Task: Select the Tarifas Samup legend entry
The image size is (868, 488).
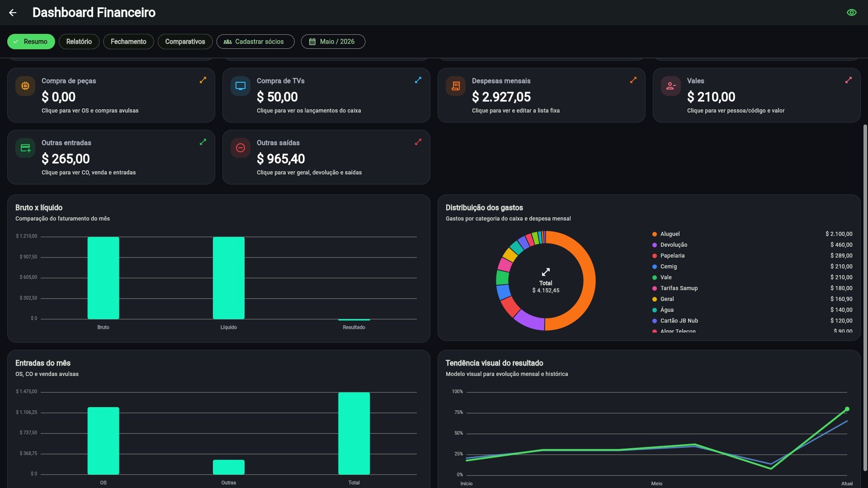Action: click(x=752, y=288)
